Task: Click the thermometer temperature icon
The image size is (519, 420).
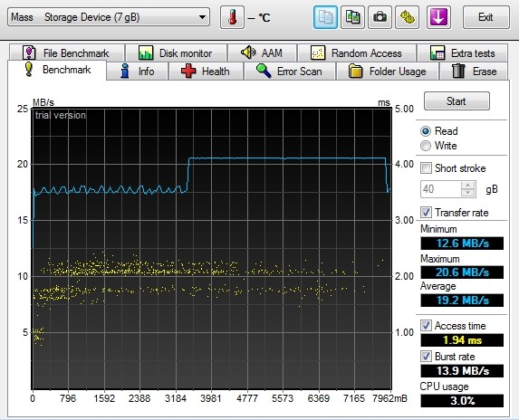Action: [232, 17]
